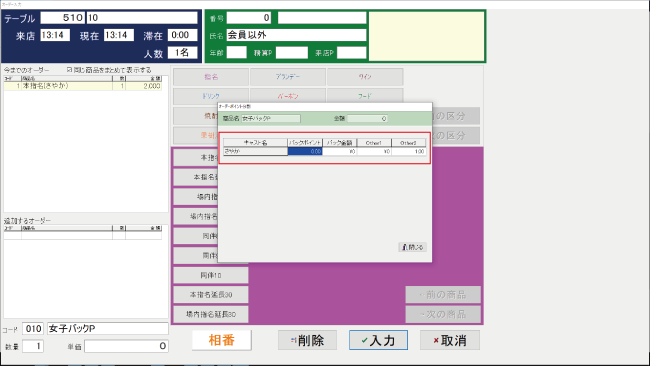Image resolution: width=650 pixels, height=366 pixels.
Task: Open the ブランデー category tab
Action: (288, 77)
